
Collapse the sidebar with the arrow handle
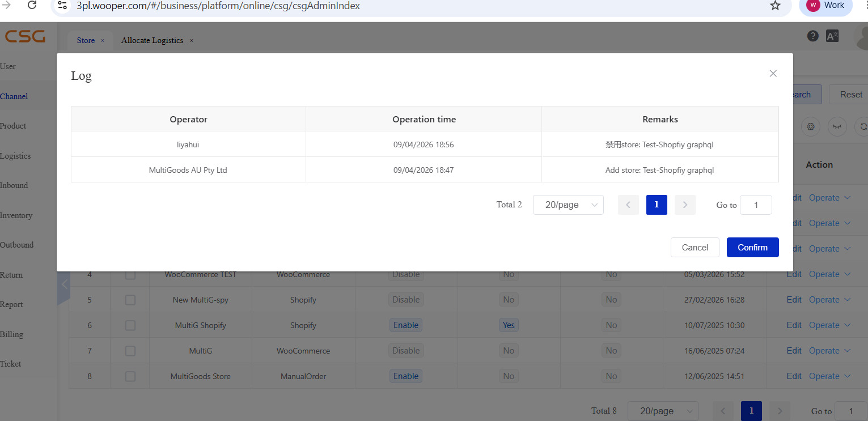click(64, 284)
